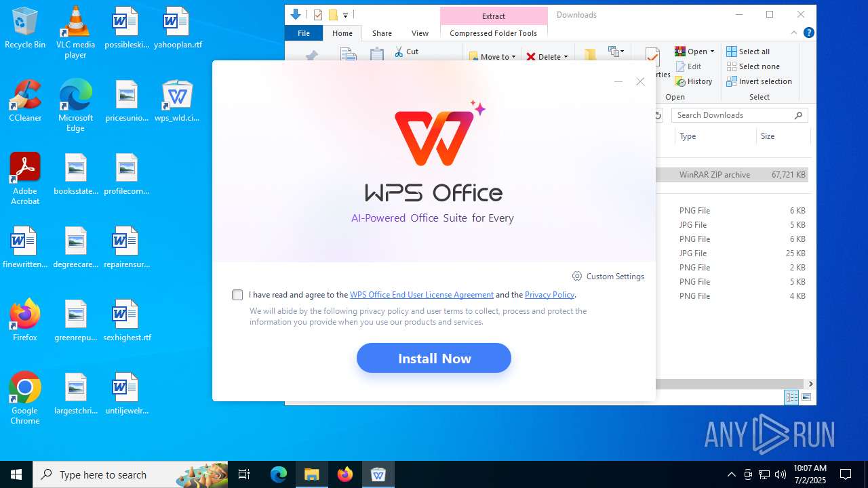Viewport: 868px width, 488px height.
Task: Select the VLC media player shortcut
Action: [75, 33]
